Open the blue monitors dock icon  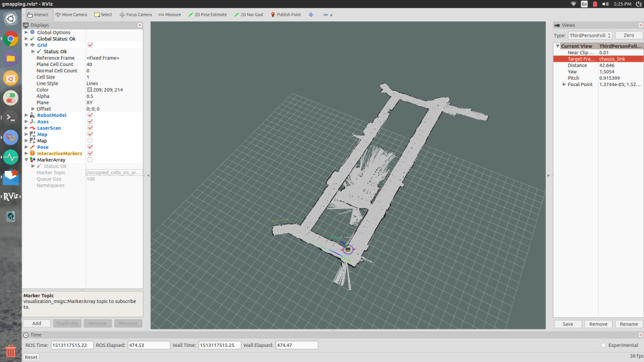click(x=11, y=138)
